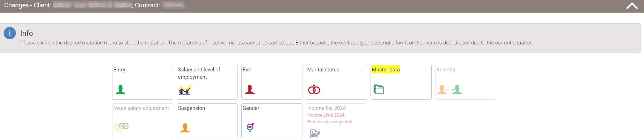Screen dimensions: 644x140
Task: Click the blue Info circle icon
Action: tap(10, 33)
